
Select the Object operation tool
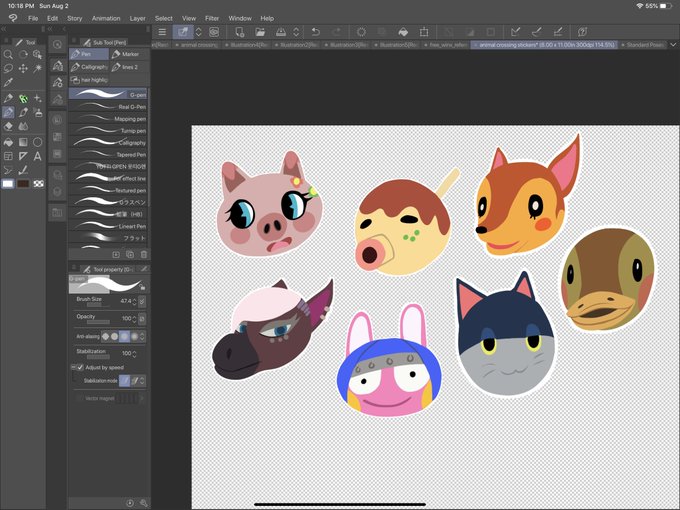pyautogui.click(x=38, y=55)
